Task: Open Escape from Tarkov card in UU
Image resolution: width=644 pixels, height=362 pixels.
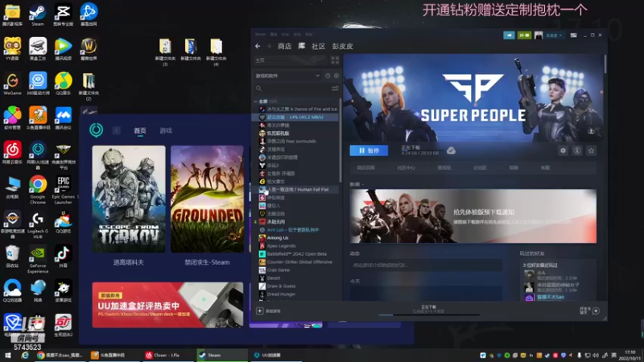Action: tap(129, 199)
